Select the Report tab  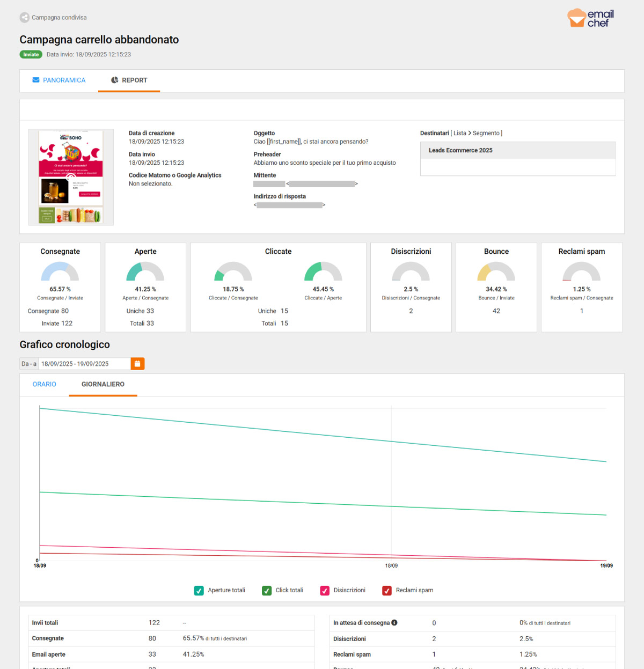(129, 80)
